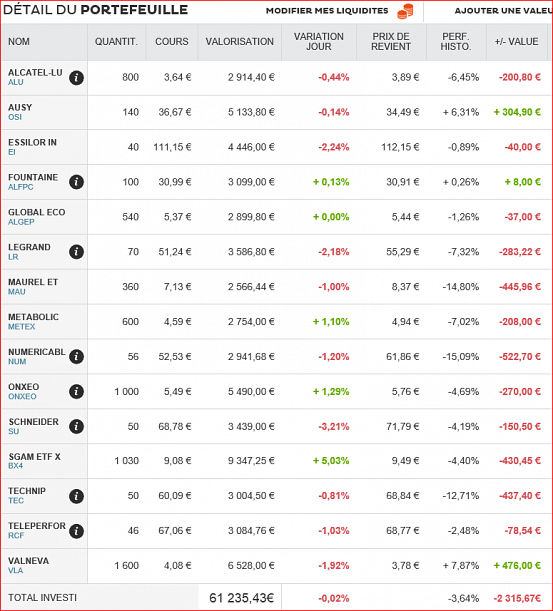Select the METABOLIC stock name
The image size is (553, 611).
(x=33, y=317)
